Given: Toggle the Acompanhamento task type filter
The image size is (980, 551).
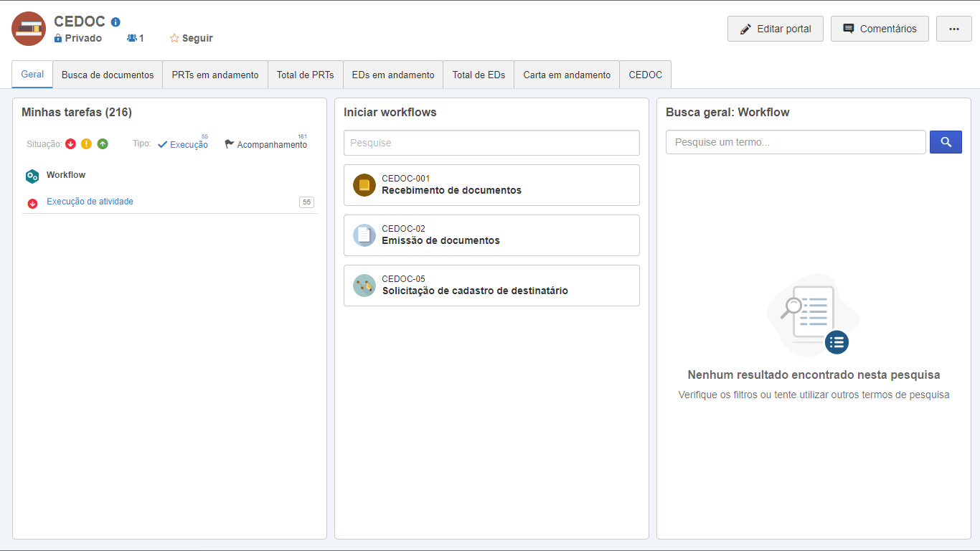Looking at the screenshot, I should (265, 144).
